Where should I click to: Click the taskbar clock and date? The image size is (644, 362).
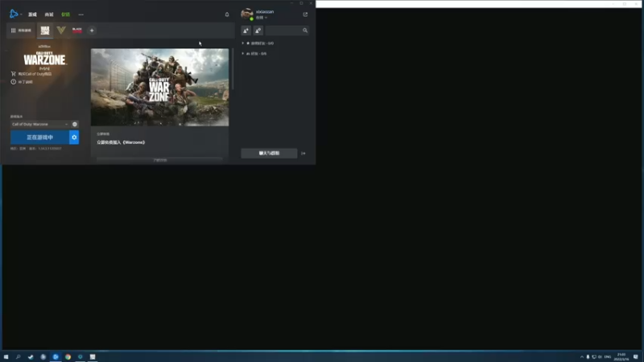621,356
